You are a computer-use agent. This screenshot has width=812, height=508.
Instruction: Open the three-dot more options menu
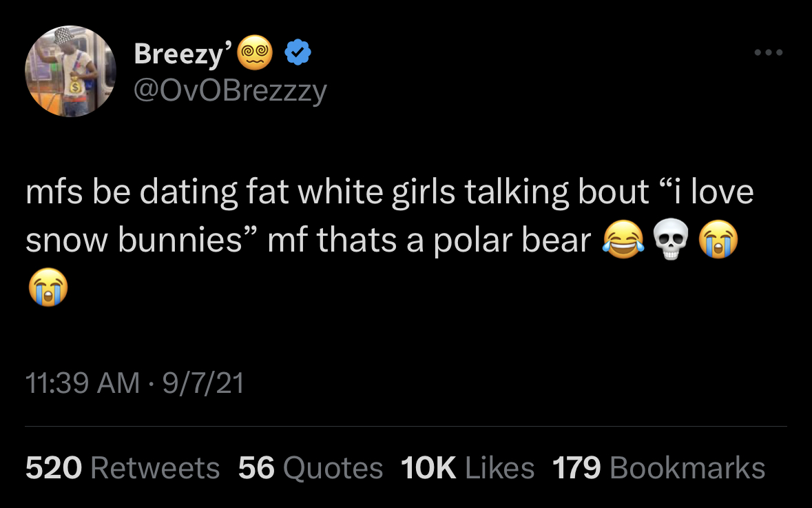(x=769, y=52)
